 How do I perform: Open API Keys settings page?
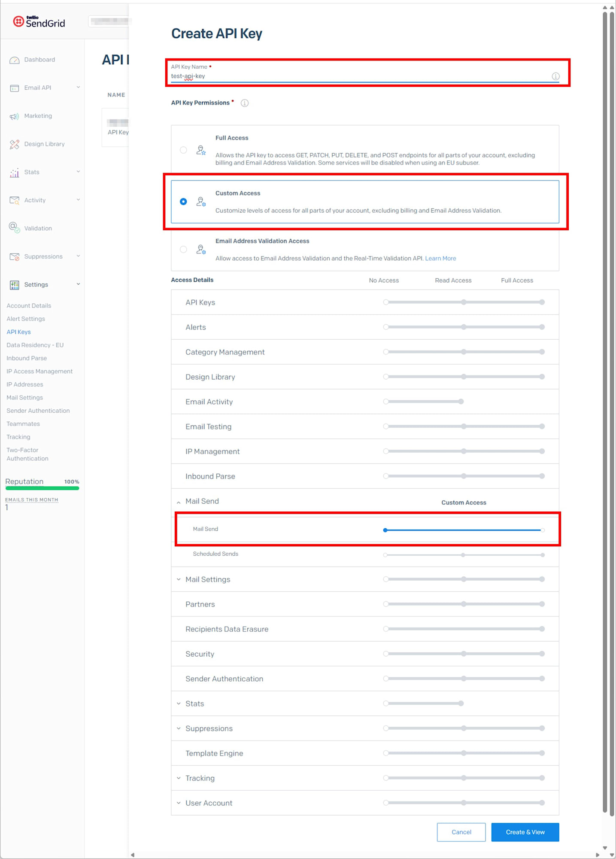(x=18, y=332)
